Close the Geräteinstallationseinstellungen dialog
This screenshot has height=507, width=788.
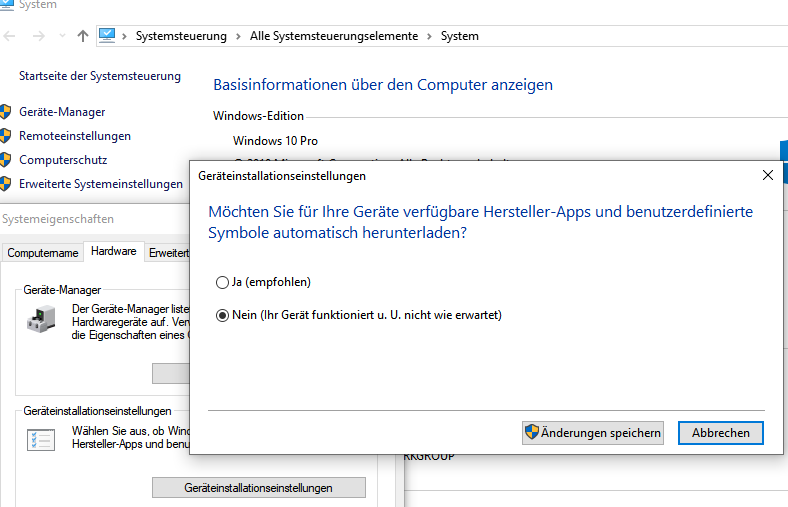pos(768,175)
